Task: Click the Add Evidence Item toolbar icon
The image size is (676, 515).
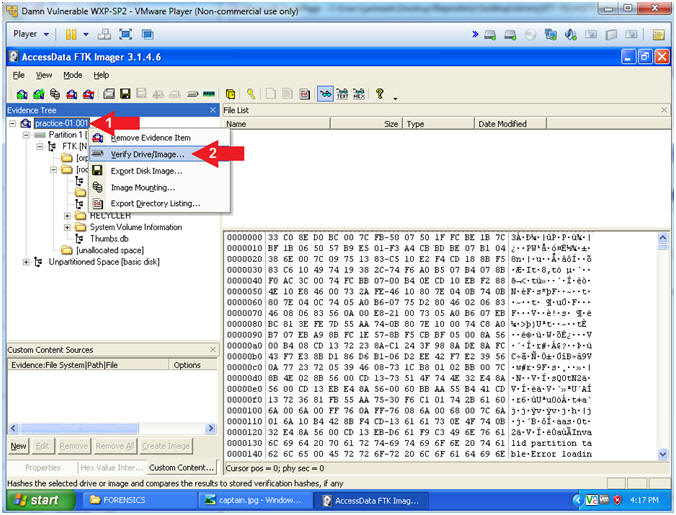Action: tap(22, 94)
